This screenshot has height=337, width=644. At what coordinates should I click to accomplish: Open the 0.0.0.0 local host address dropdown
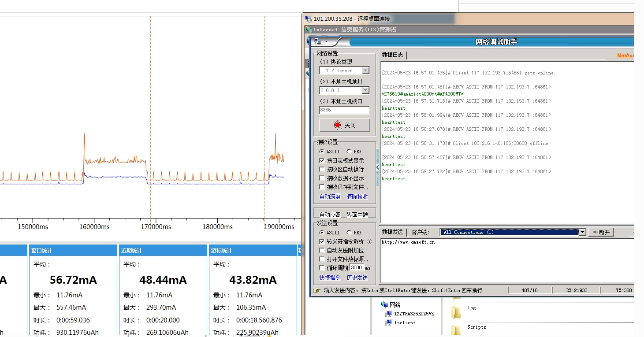(366, 90)
